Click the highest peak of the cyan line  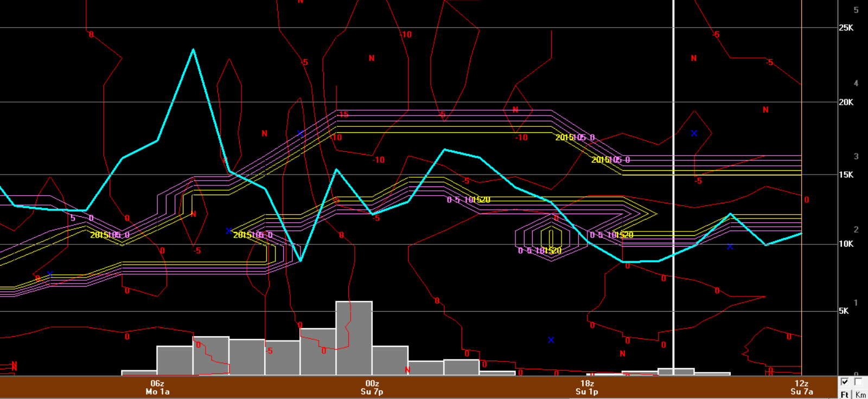[193, 50]
